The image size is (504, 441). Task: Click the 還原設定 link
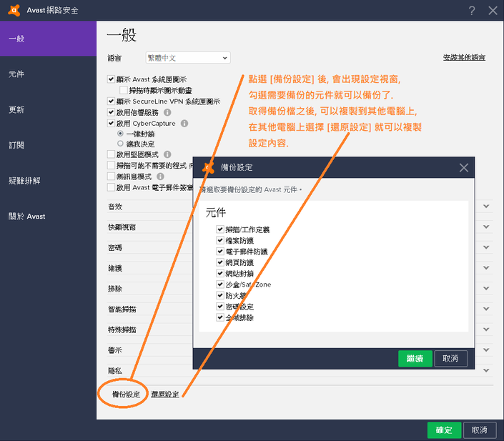165,394
